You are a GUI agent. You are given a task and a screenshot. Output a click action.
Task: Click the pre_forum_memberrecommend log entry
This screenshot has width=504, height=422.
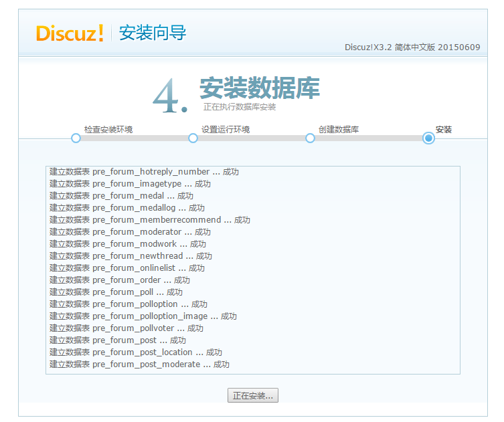[149, 220]
